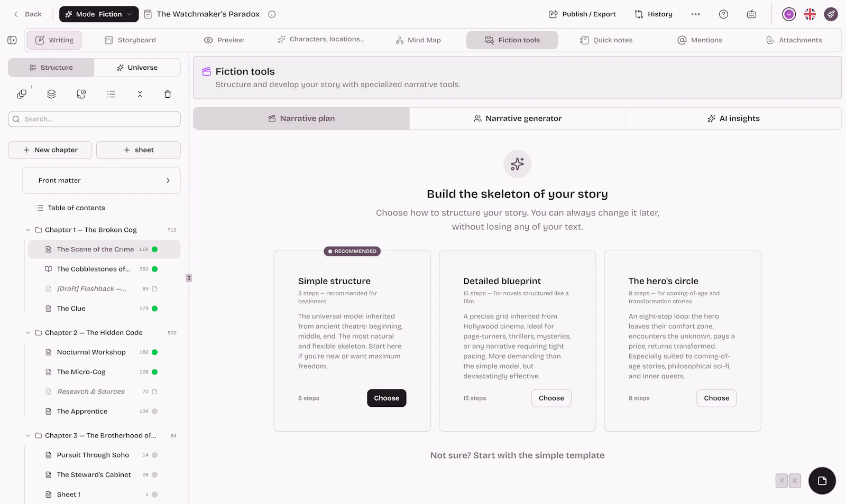Screen dimensions: 846x504
Task: Switch language via the UK flag icon
Action: (810, 14)
